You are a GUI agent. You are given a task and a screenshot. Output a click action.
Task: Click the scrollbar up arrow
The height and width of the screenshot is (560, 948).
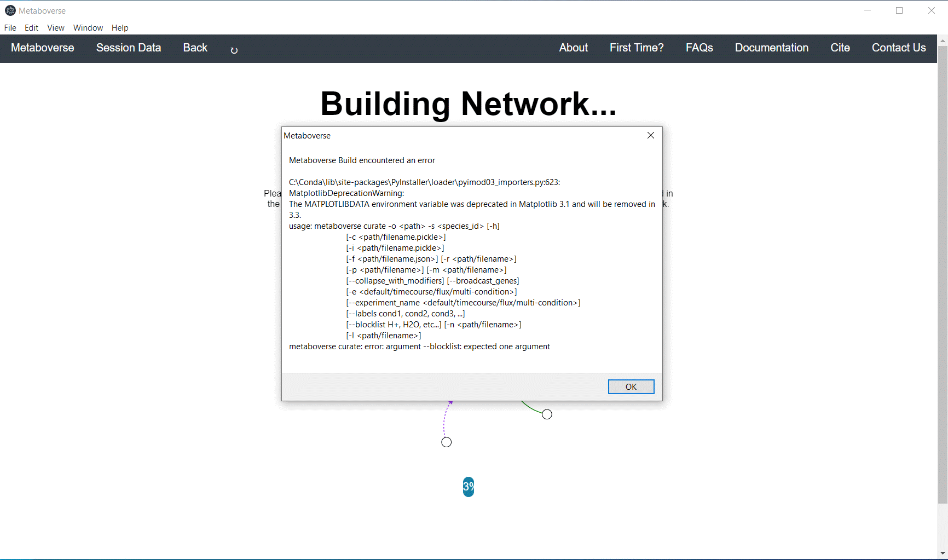pos(943,40)
